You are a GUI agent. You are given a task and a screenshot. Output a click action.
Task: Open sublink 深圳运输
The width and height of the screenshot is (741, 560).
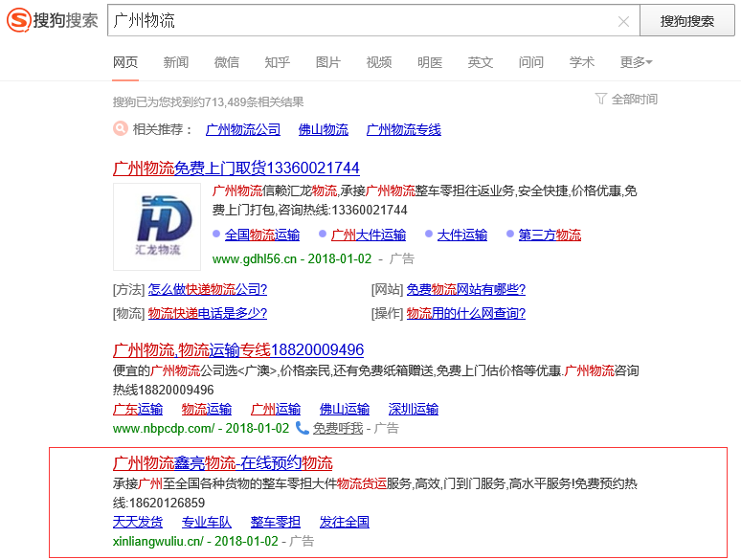(414, 410)
